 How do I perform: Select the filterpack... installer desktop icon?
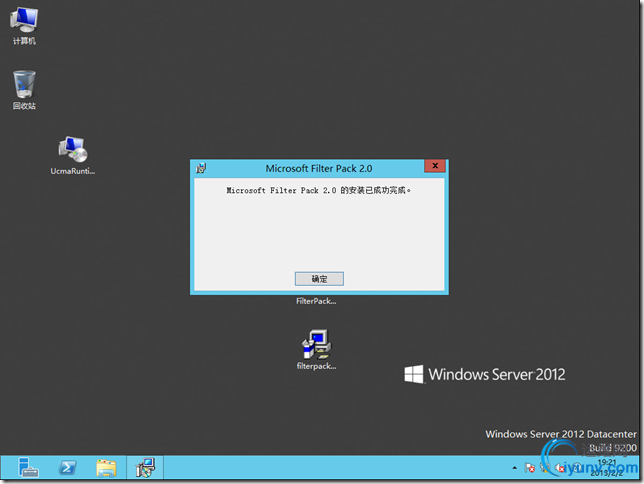[x=317, y=350]
